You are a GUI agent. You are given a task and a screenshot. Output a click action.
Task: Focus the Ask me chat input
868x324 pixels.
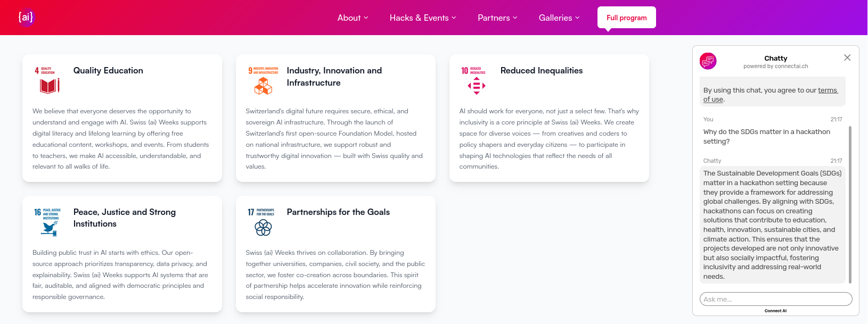[x=776, y=299]
